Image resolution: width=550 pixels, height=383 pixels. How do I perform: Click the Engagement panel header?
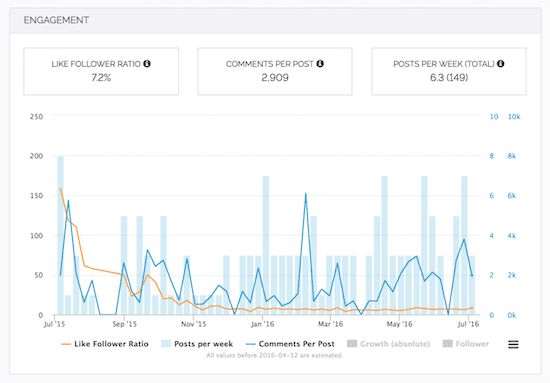point(275,20)
